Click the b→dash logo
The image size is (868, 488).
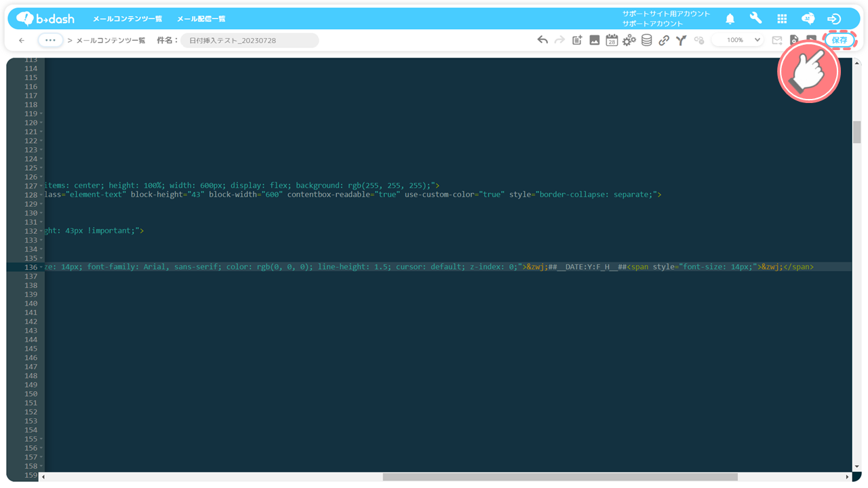[x=45, y=18]
